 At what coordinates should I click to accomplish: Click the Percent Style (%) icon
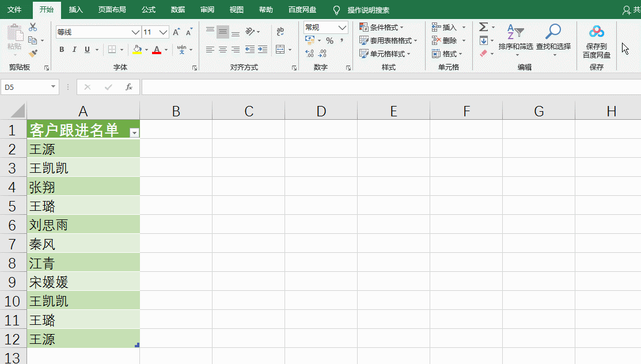(x=330, y=40)
